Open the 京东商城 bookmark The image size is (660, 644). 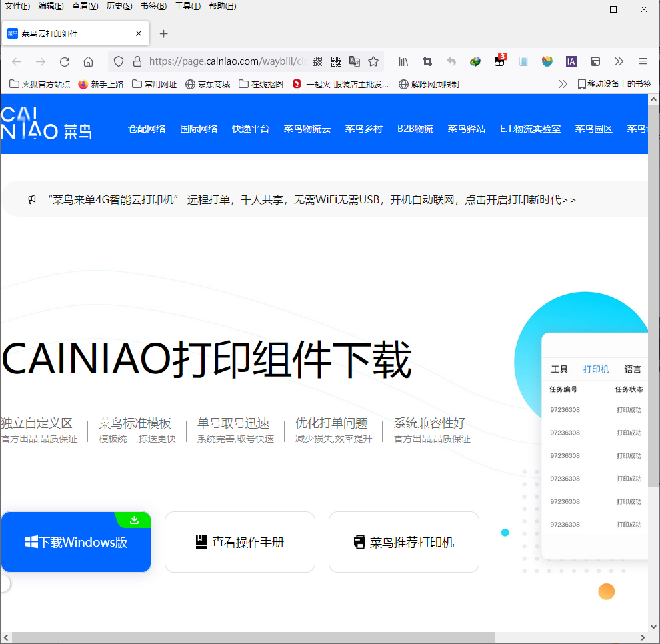[207, 84]
